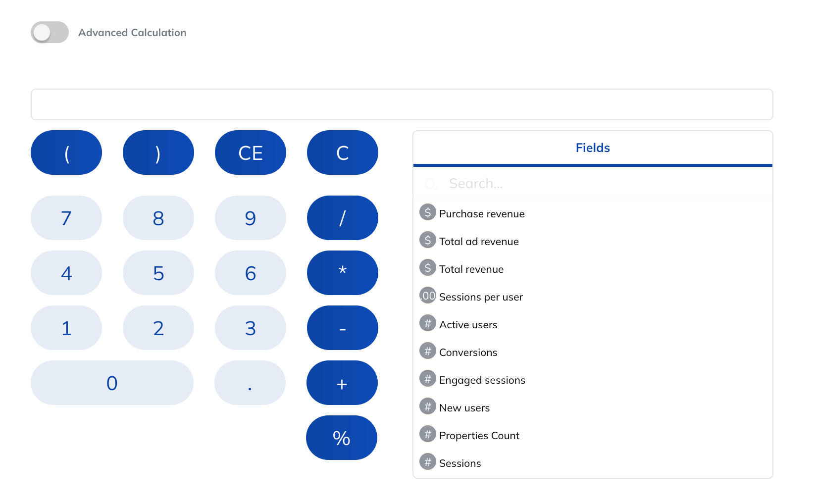814x504 pixels.
Task: Click the decimal icon beside Sessions per user
Action: tap(428, 296)
